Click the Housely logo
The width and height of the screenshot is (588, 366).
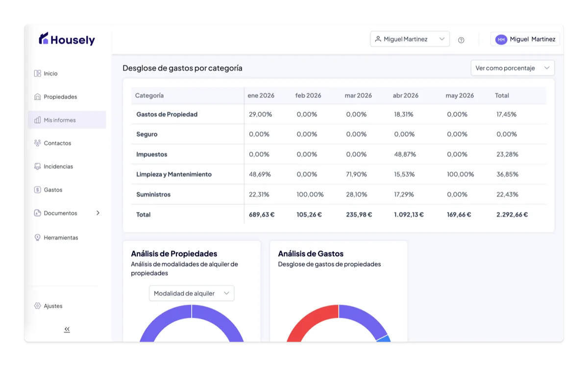(67, 39)
